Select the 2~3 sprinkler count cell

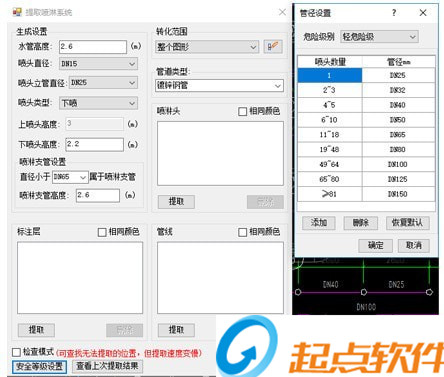click(330, 90)
